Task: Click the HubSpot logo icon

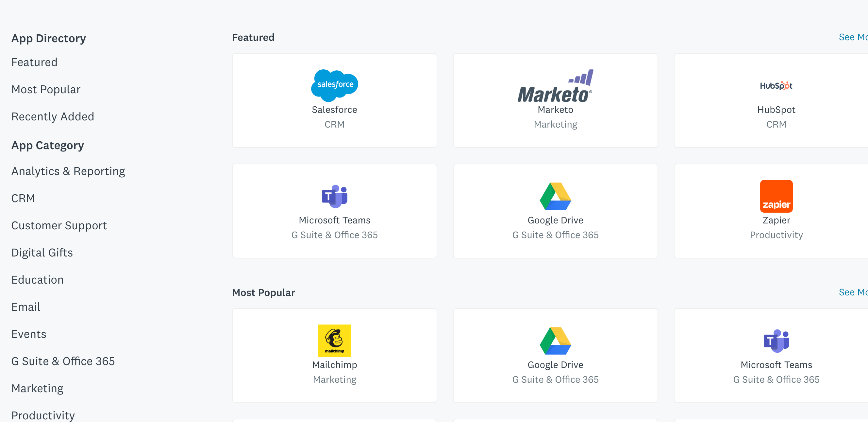Action: [776, 86]
